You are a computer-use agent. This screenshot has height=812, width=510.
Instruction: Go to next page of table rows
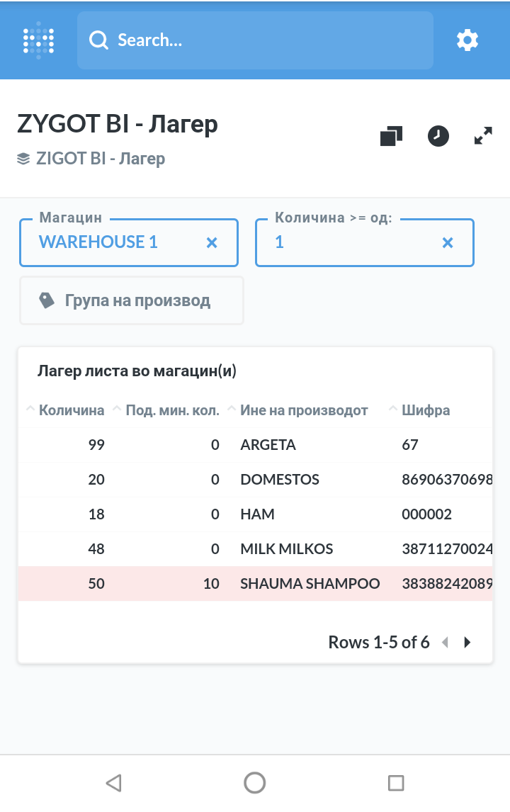[467, 643]
